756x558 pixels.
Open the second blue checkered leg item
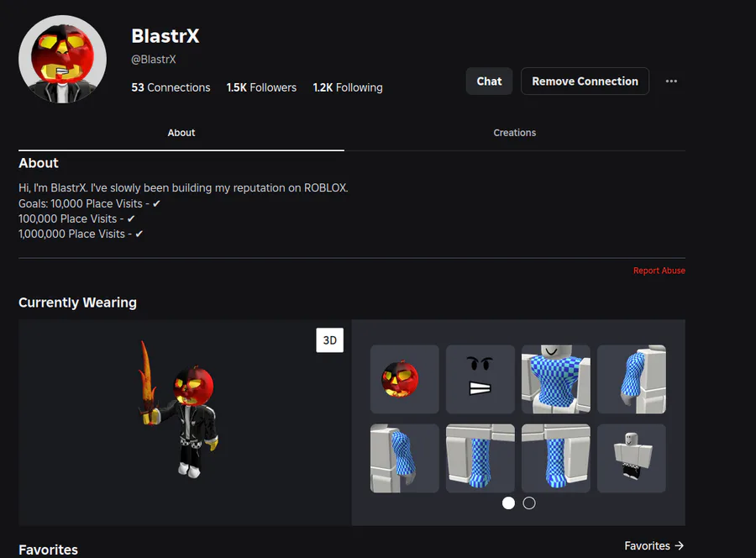tap(556, 458)
